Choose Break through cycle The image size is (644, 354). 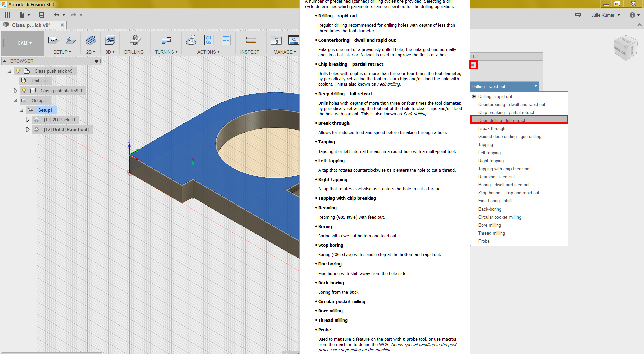[x=519, y=128]
